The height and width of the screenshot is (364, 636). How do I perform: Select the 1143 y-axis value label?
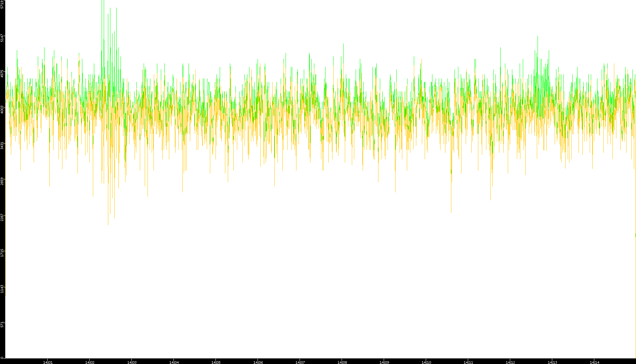click(x=2, y=289)
